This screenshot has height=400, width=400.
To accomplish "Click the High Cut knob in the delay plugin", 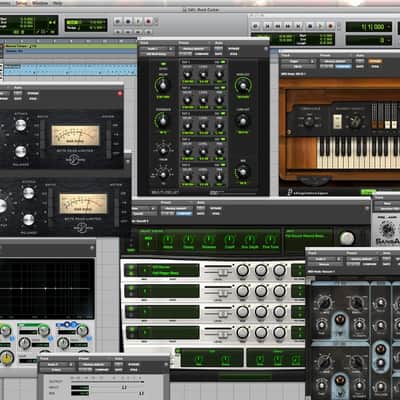I will tap(243, 86).
